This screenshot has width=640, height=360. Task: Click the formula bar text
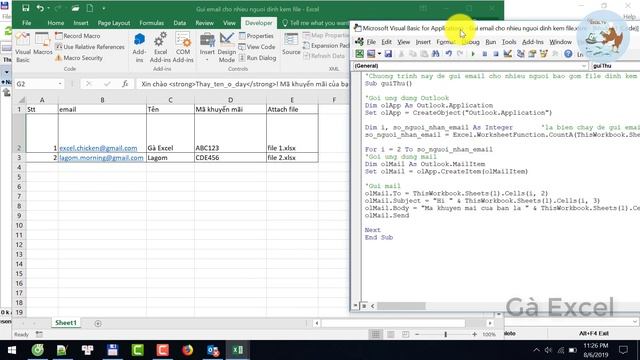point(244,84)
